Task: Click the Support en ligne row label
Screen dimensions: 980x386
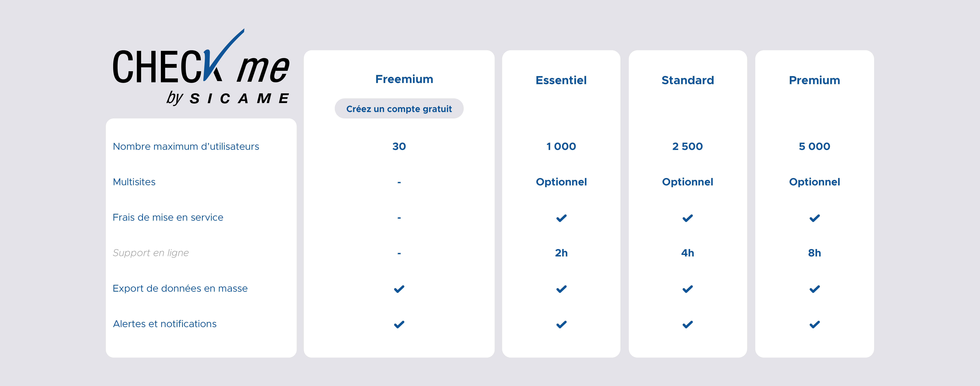Action: (151, 253)
